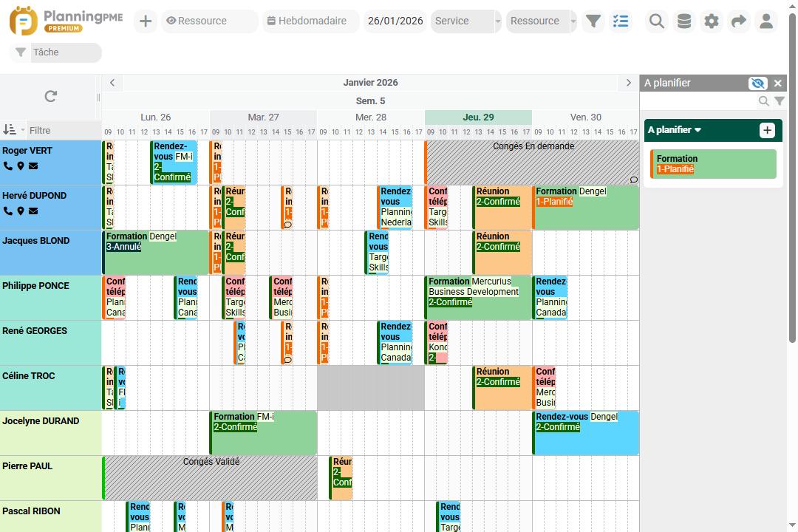Open the main filter funnel icon

pyautogui.click(x=593, y=21)
